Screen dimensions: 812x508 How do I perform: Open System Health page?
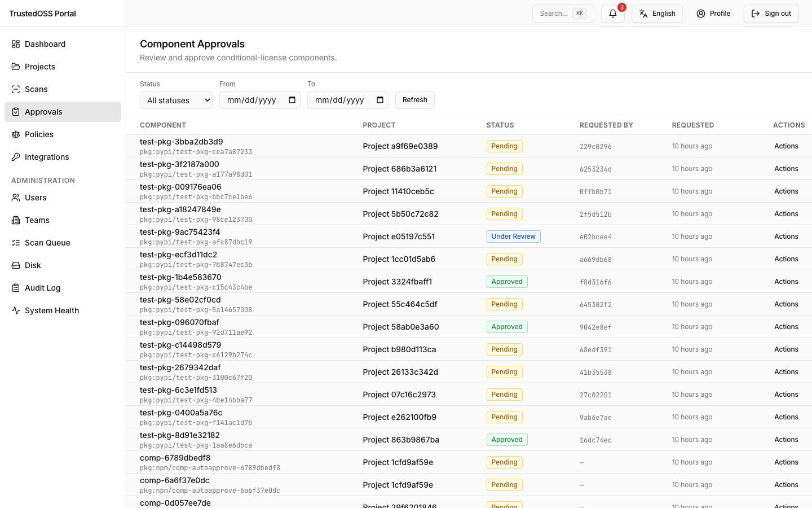[63, 310]
